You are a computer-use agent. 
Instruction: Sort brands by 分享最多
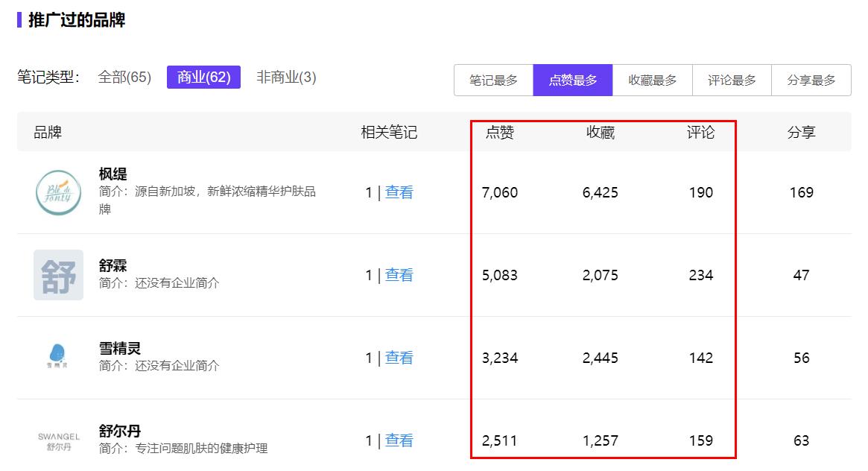[811, 80]
